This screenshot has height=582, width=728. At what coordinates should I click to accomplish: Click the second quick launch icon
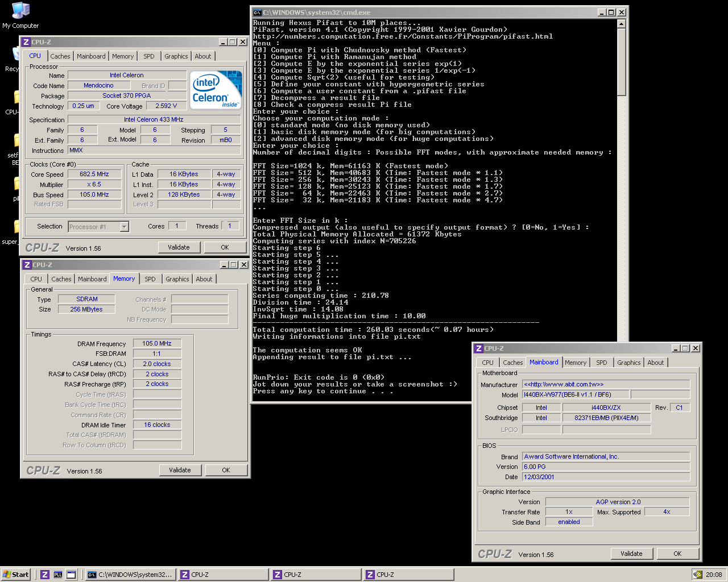58,575
